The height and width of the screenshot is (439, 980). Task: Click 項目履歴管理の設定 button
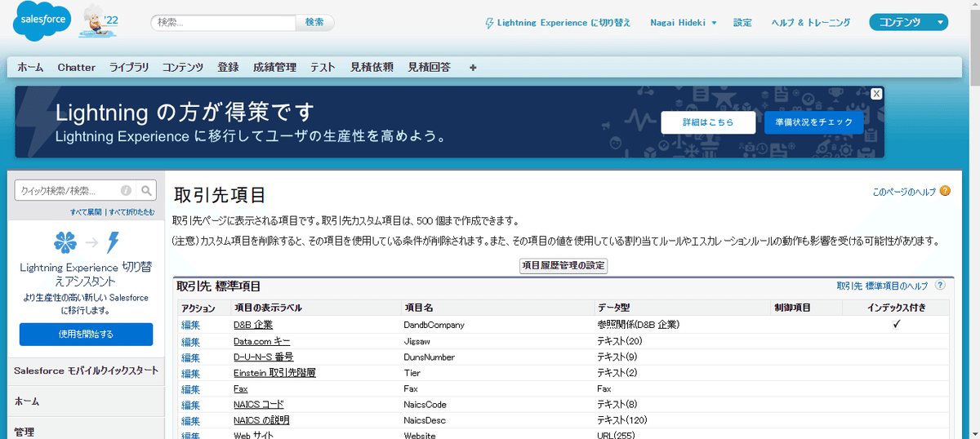point(563,266)
